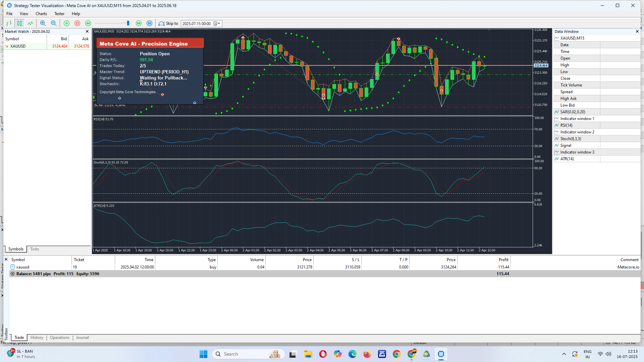Open the Skip to date calendar dropdown
This screenshot has height=362, width=644.
(217, 23)
